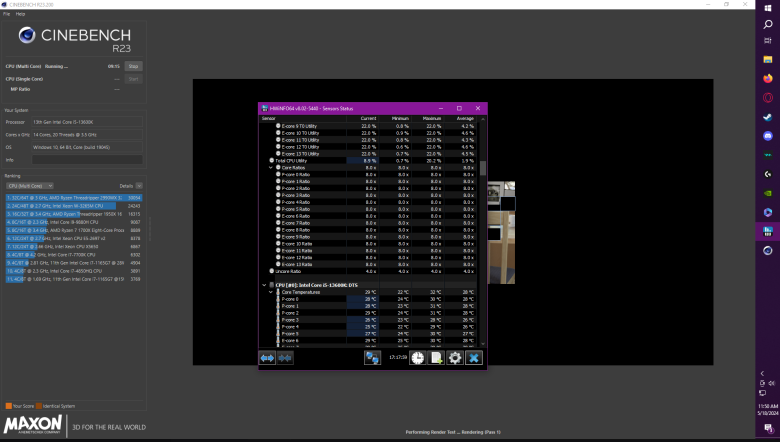Select the Xeon W-3265M ranking entry
Viewport: 780px width, 442px height.
[x=74, y=206]
